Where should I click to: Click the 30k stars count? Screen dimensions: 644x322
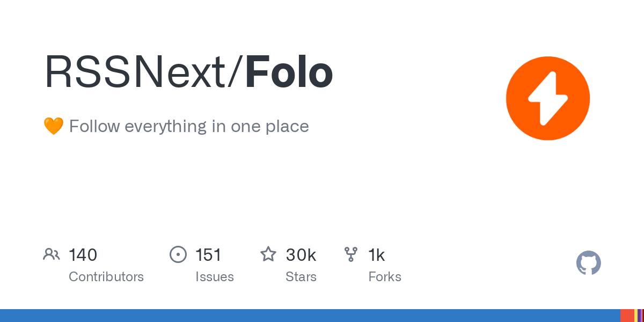pos(301,255)
